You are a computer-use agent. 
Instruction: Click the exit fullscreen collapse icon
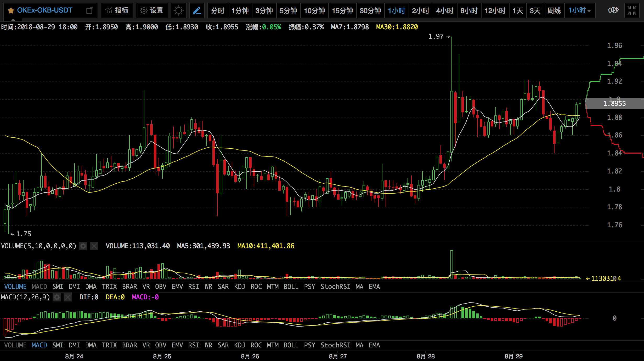[632, 10]
